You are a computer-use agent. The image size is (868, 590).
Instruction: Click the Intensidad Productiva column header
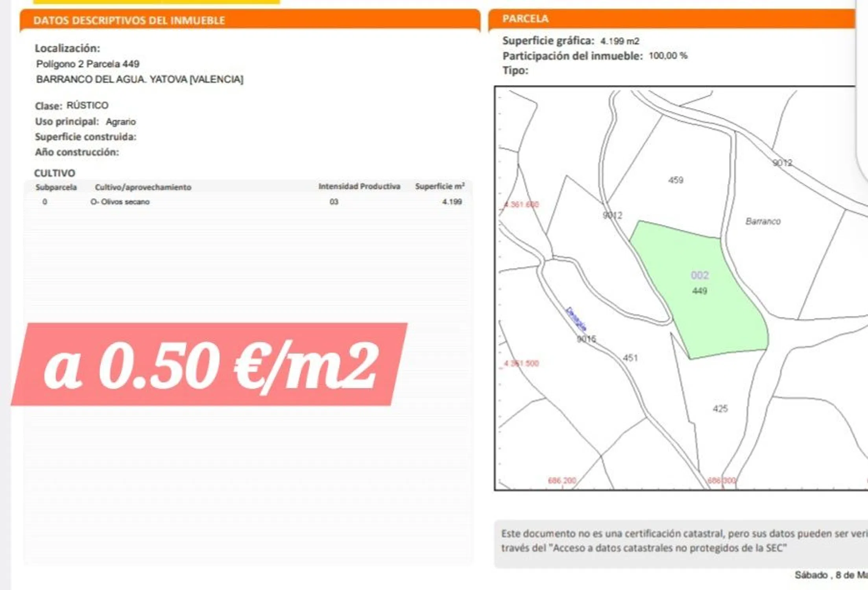coord(359,186)
